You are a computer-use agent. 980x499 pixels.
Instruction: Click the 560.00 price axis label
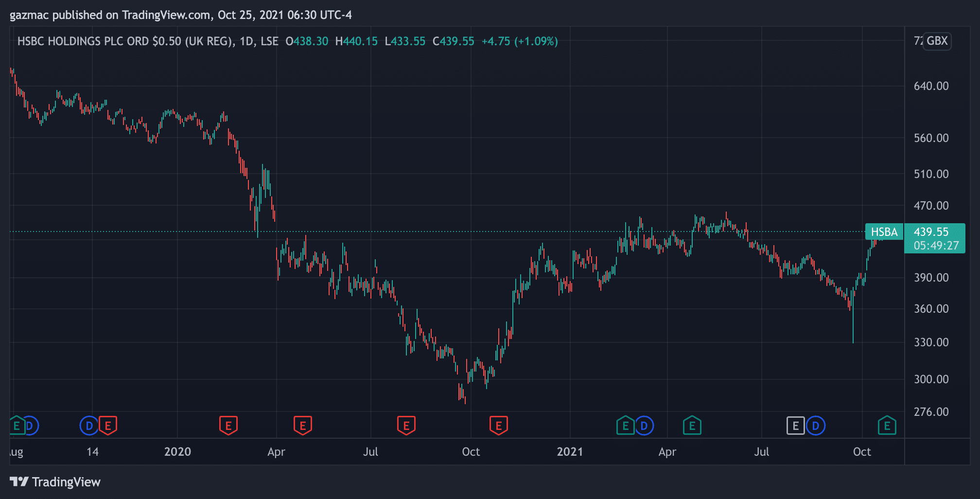931,138
